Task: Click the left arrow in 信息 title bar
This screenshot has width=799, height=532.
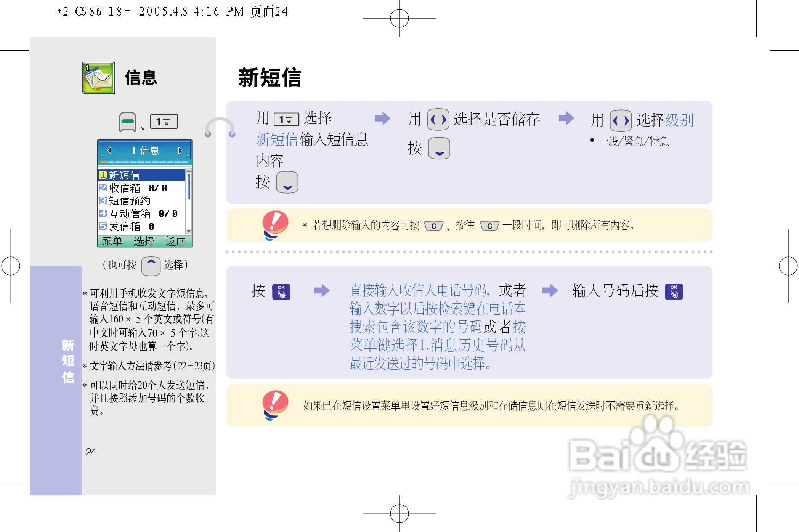Action: (x=111, y=150)
